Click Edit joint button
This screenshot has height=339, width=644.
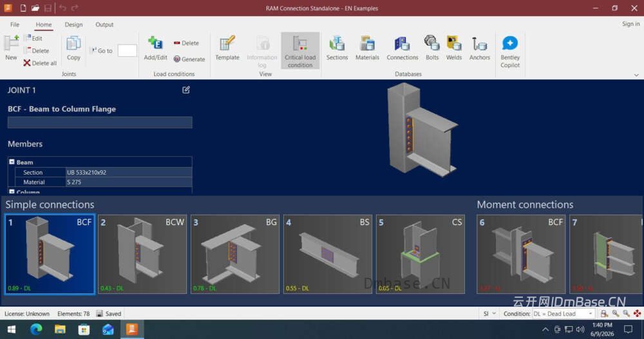[x=33, y=38]
